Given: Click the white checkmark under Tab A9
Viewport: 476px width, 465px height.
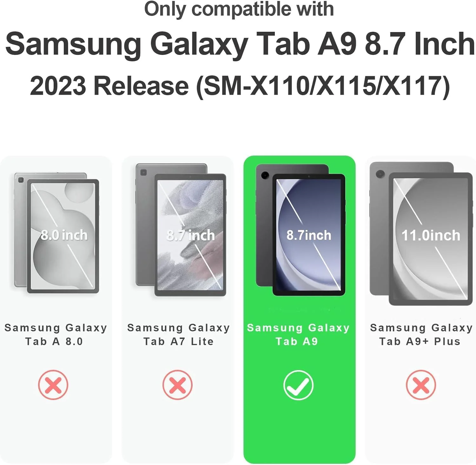Looking at the screenshot, I should click(x=298, y=385).
